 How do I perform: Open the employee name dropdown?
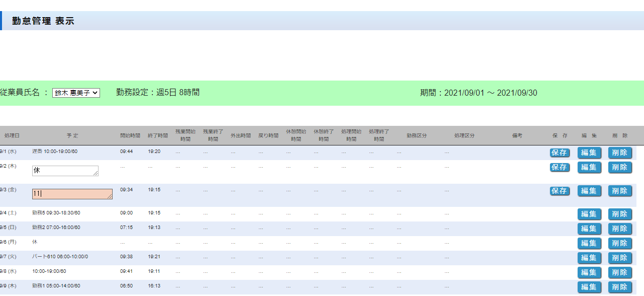[x=76, y=93]
